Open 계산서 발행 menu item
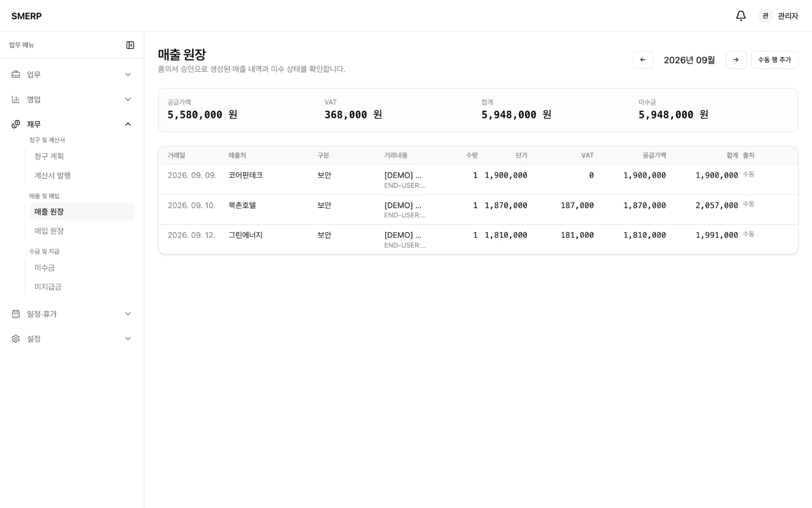 (x=82, y=176)
